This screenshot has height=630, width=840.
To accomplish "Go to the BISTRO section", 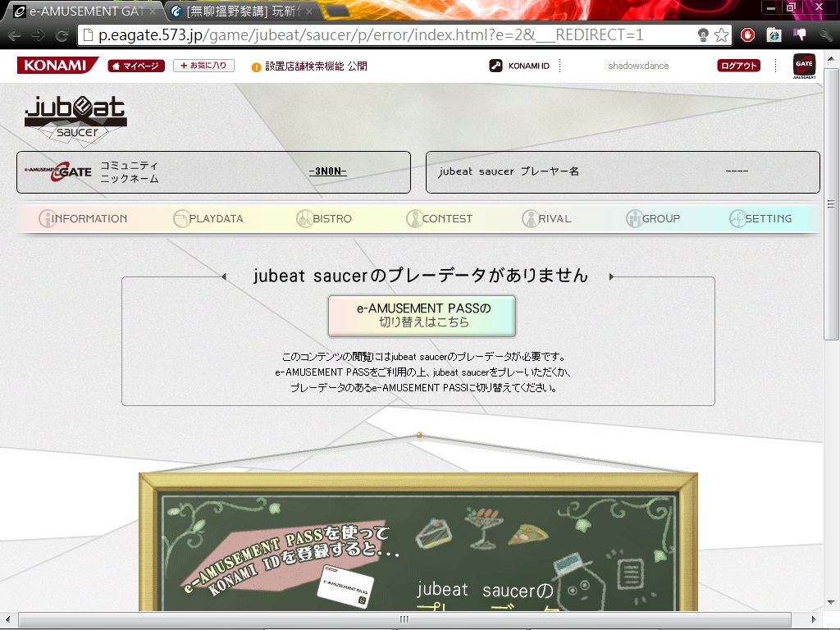I will coord(323,219).
